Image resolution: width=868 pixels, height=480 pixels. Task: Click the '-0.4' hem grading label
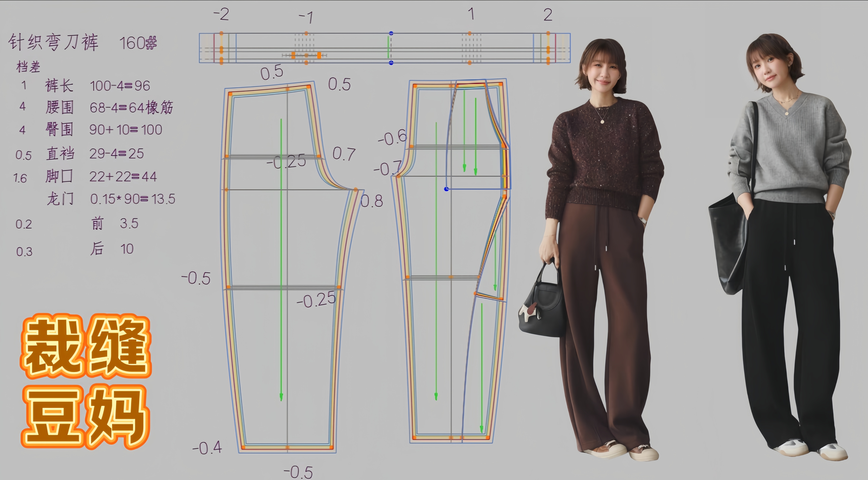(x=207, y=448)
